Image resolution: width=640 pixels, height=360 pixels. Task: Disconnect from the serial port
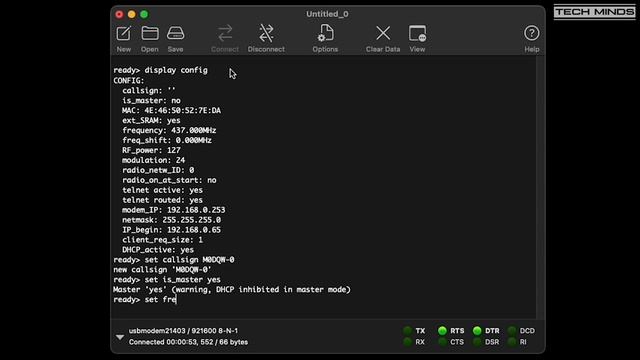(266, 33)
